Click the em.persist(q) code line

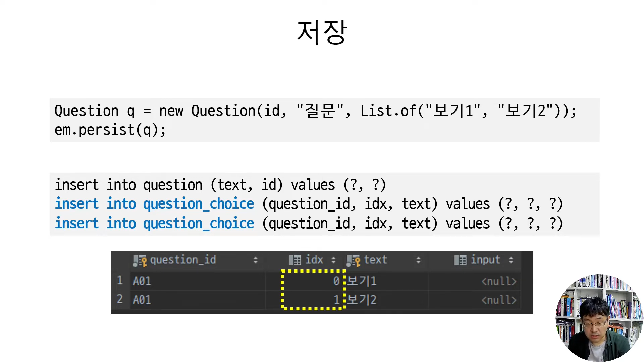[110, 130]
